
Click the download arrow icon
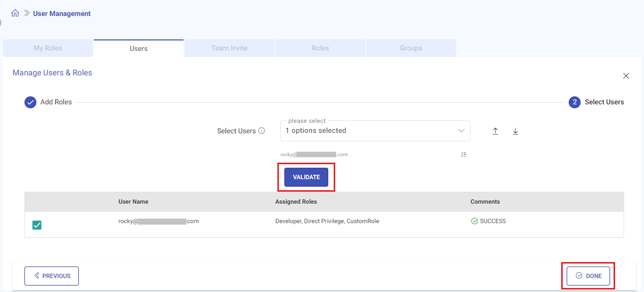pyautogui.click(x=515, y=131)
